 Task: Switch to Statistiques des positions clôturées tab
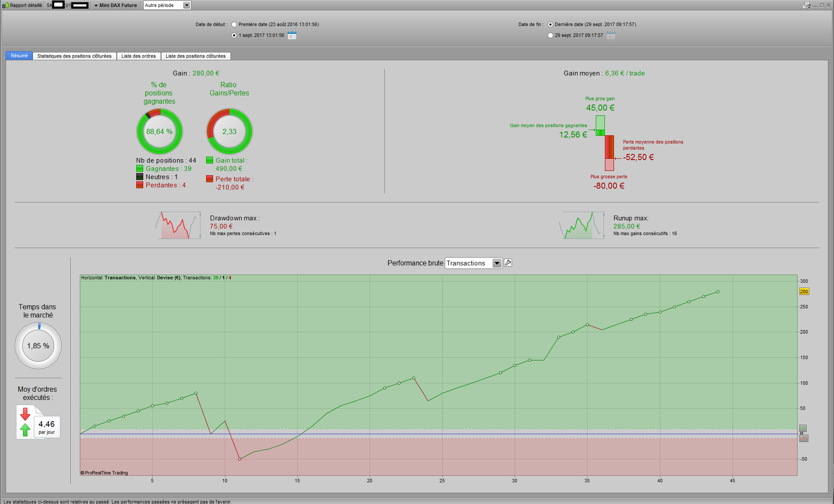[74, 56]
